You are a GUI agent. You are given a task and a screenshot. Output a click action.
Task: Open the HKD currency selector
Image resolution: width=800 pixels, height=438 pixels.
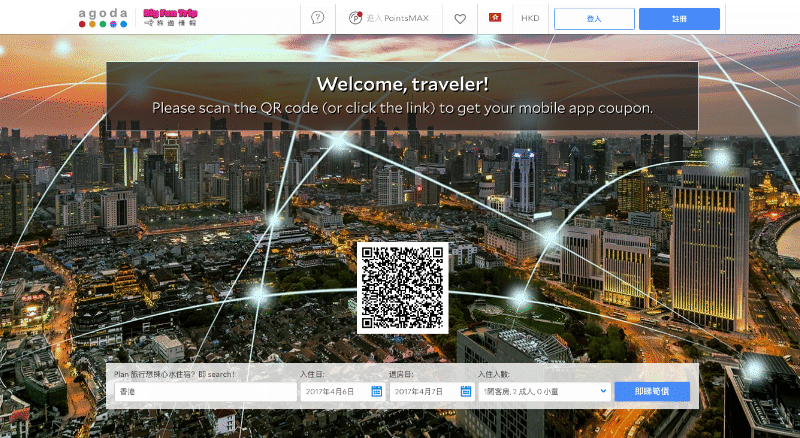(x=530, y=18)
